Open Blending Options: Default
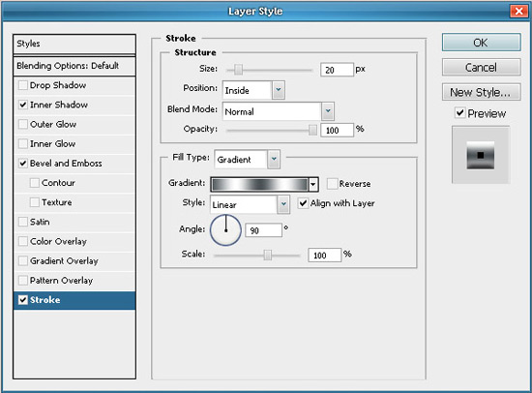Image resolution: width=532 pixels, height=393 pixels. pos(74,66)
